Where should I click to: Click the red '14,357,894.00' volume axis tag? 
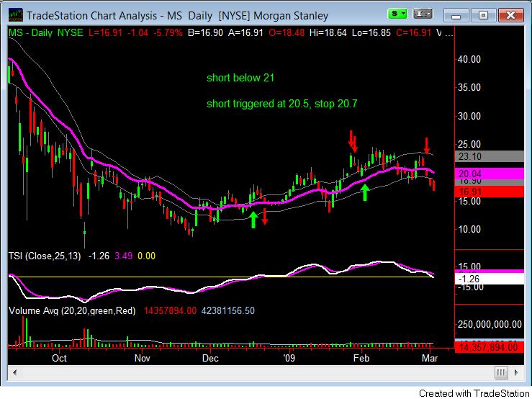[x=490, y=347]
